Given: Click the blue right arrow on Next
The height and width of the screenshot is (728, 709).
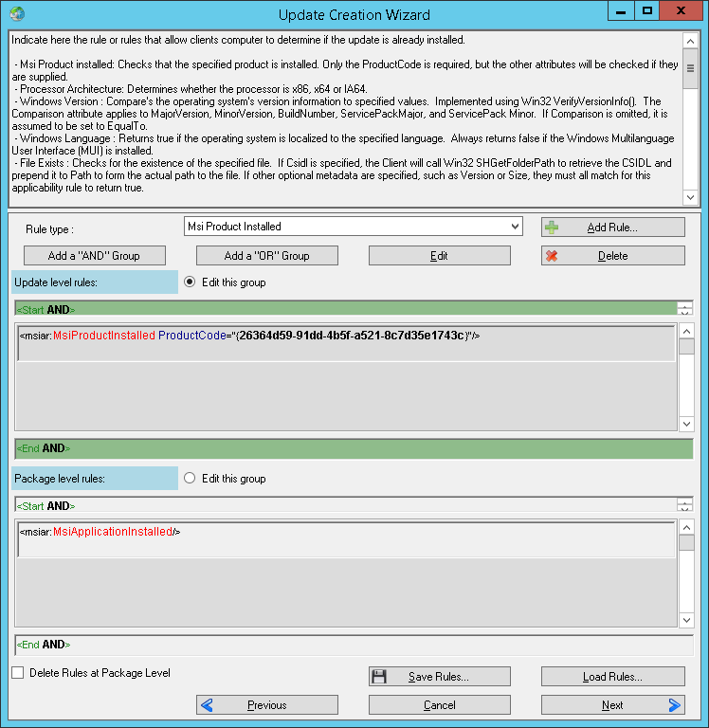Looking at the screenshot, I should [x=674, y=705].
